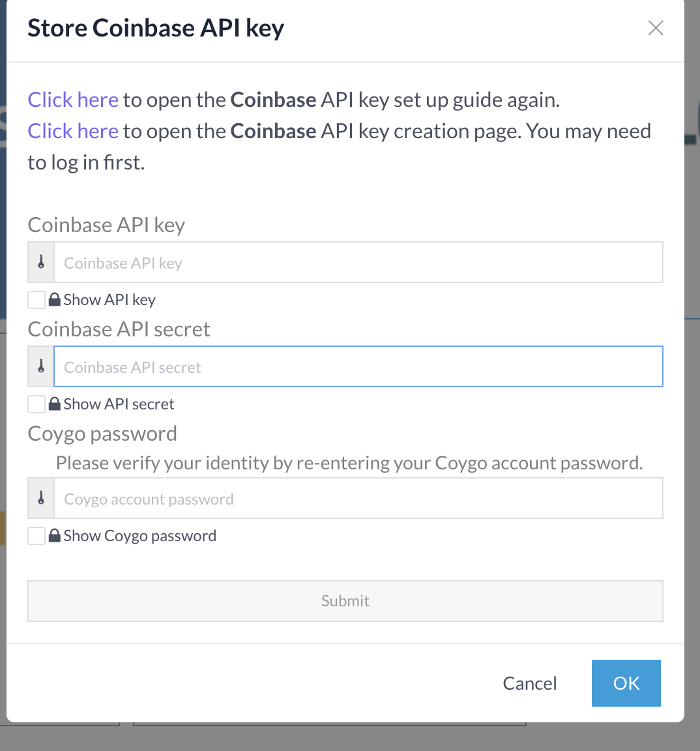Click key icon beside Coinbase API secret field

(x=41, y=367)
